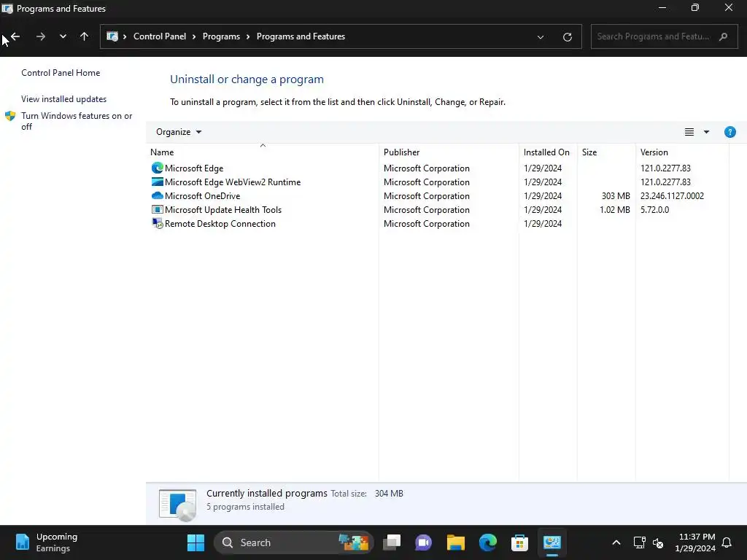Click the programs installed details pane icon
Viewport: 747px width, 560px height.
[x=177, y=504]
